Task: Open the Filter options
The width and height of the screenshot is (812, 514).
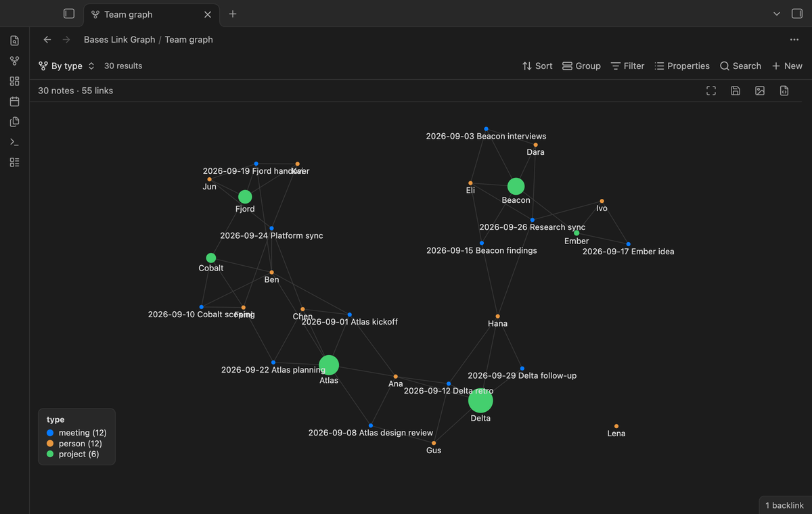Action: pos(627,66)
